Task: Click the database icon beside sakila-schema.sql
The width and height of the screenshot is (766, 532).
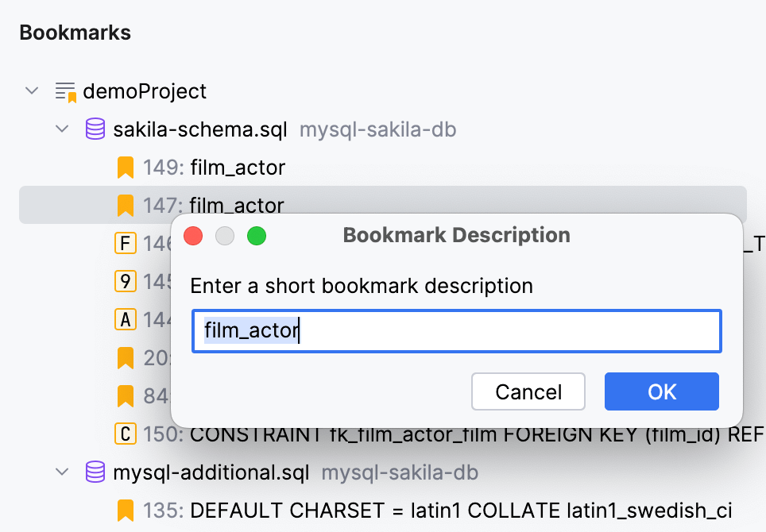Action: [x=95, y=129]
